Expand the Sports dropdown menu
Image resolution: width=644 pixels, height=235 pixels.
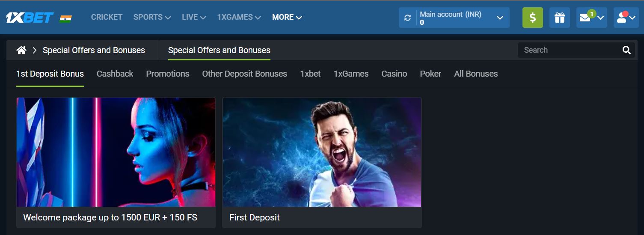152,17
